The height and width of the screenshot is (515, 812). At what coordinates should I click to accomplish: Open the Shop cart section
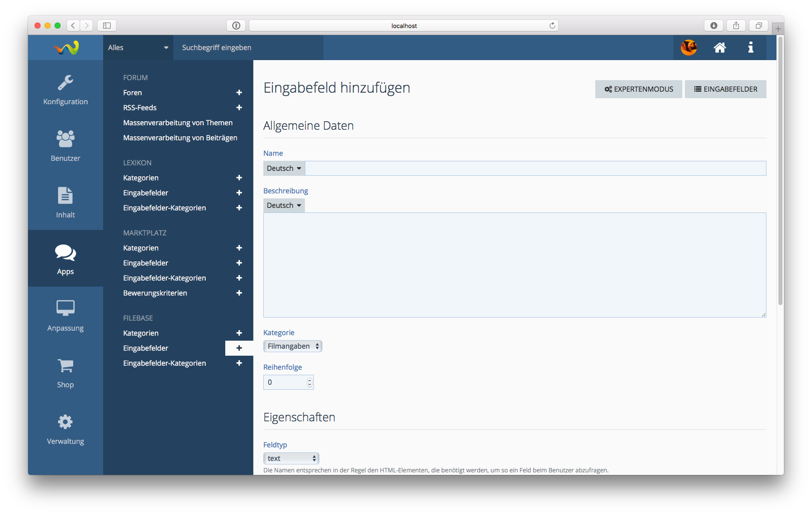pyautogui.click(x=65, y=373)
